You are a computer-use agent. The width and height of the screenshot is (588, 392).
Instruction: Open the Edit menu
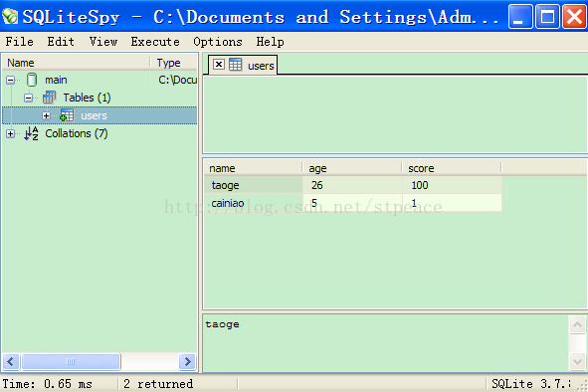click(x=61, y=42)
